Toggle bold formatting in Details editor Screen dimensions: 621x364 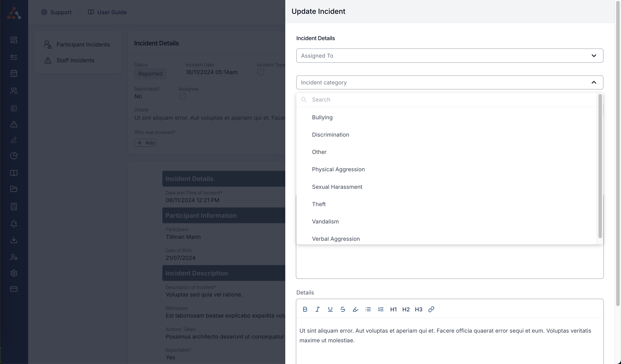coord(305,309)
